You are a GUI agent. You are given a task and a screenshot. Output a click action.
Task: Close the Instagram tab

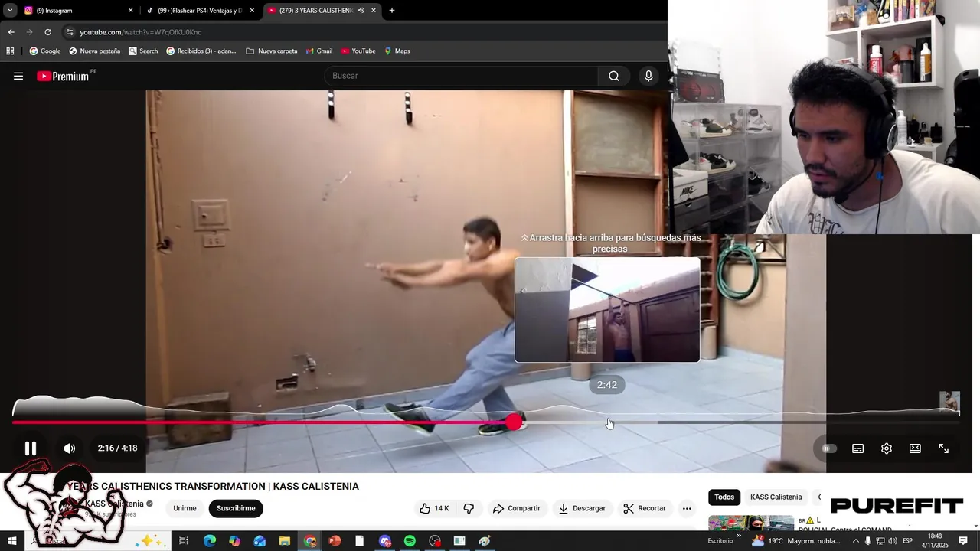(x=130, y=11)
